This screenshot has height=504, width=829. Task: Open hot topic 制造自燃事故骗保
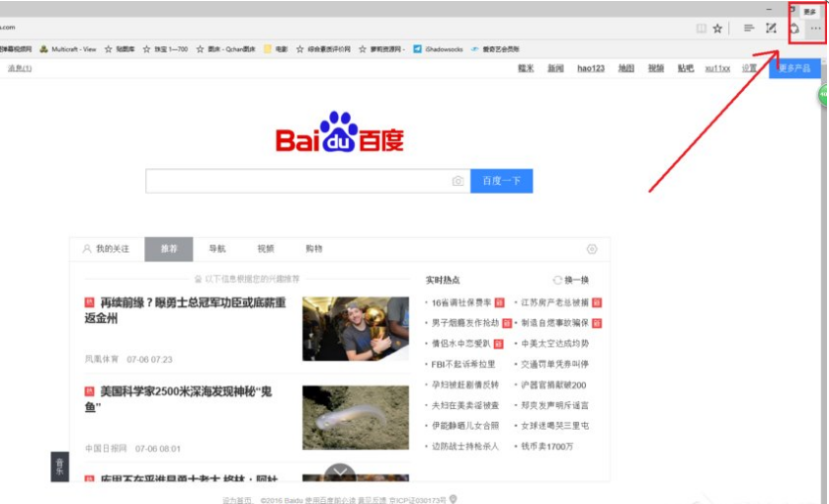coord(554,322)
